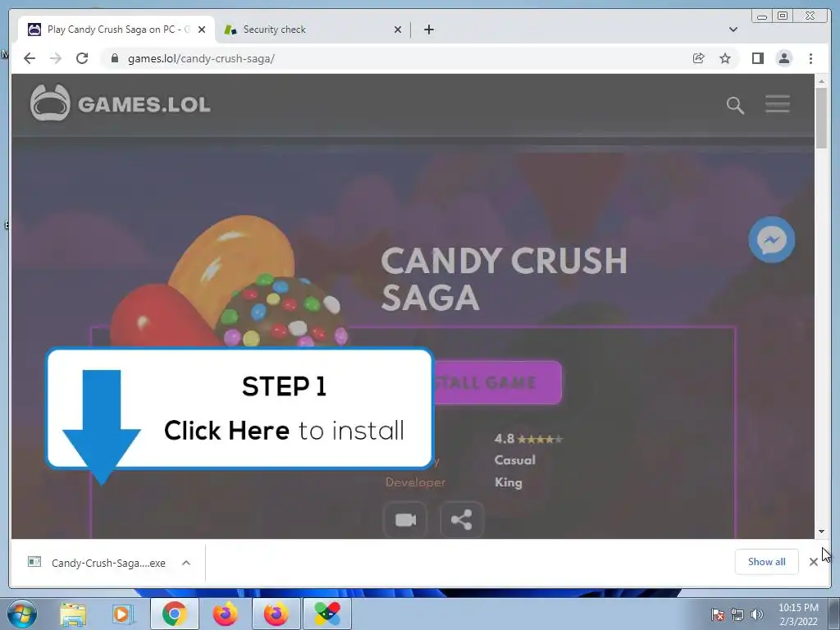Open the browser side panel

[x=757, y=58]
